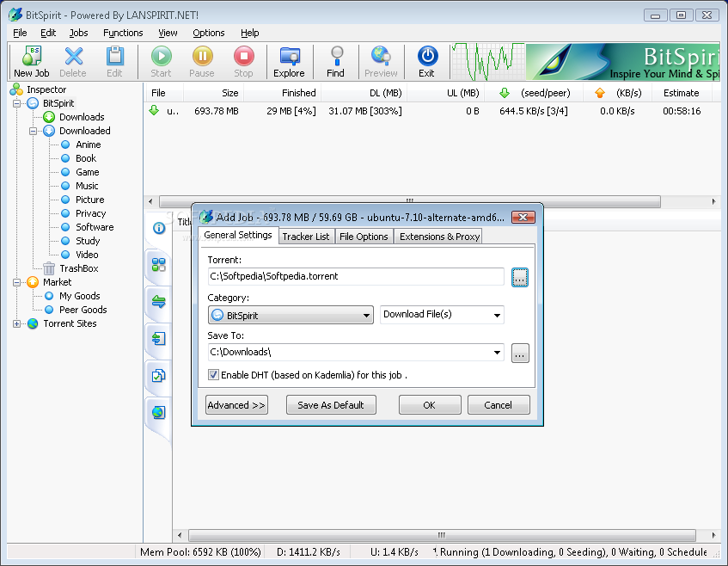Browse for torrent file with the ... button
Screen dimensions: 728x566
pyautogui.click(x=520, y=278)
